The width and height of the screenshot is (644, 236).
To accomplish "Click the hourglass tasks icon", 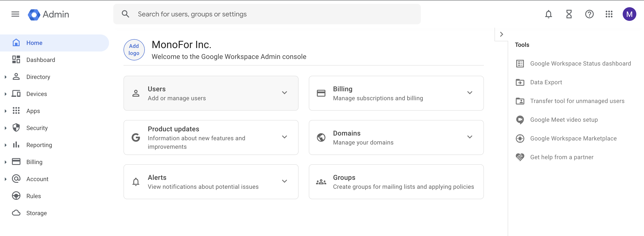I will (x=569, y=14).
